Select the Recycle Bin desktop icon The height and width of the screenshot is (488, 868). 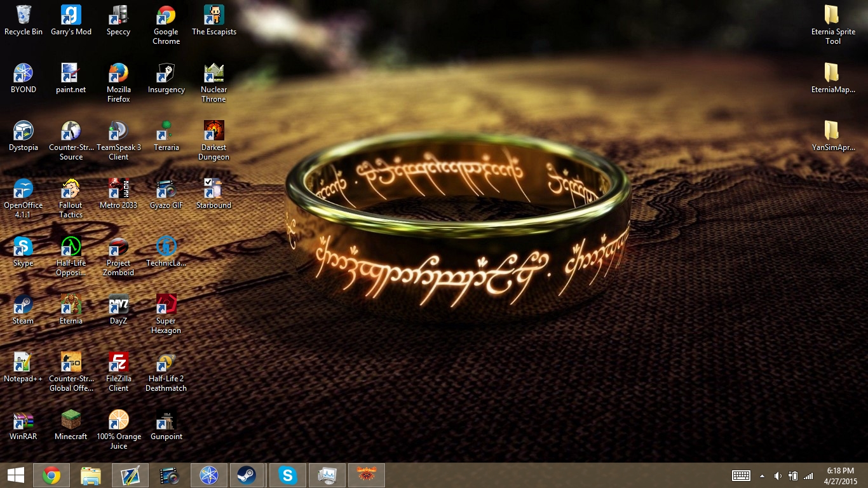(24, 20)
